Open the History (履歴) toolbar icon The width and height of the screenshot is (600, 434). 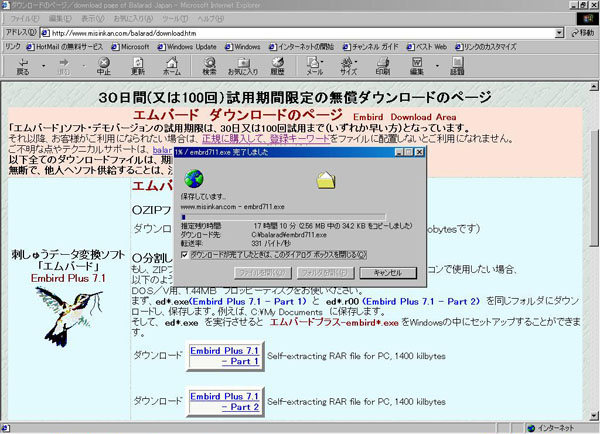click(x=277, y=66)
